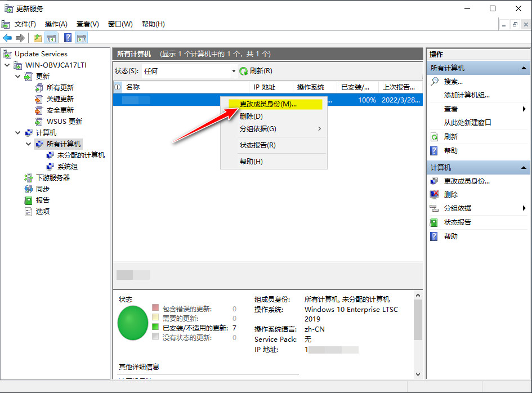Open the 选项 node
532x393 pixels.
click(x=43, y=212)
